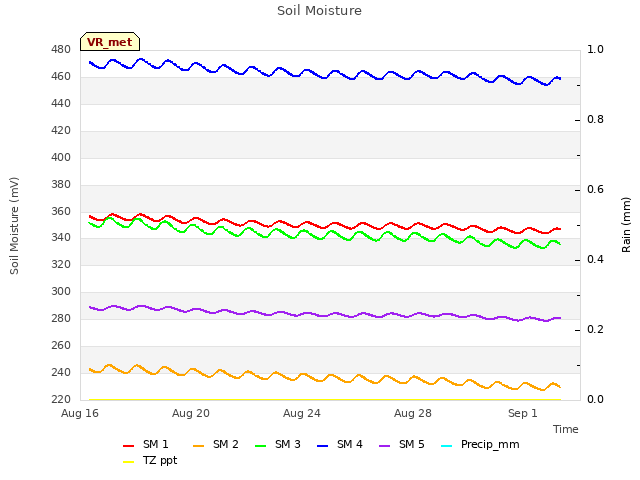
Task: Click the red SM 1 legend swatch
Action: pos(129,446)
